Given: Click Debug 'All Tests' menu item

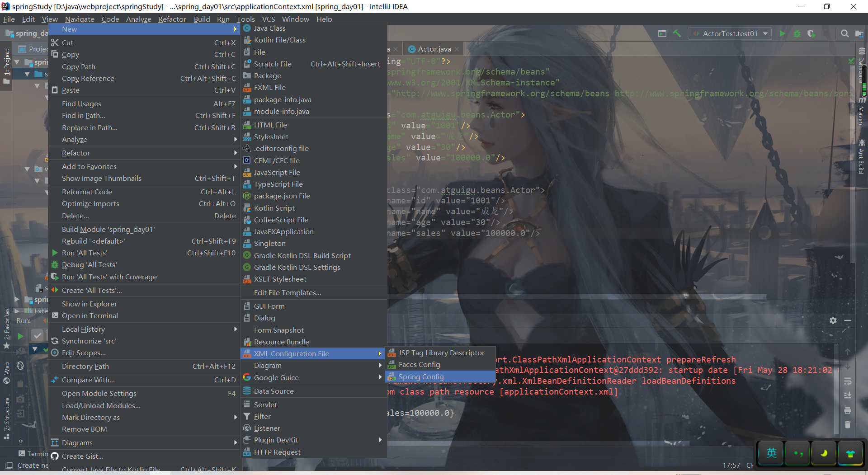Looking at the screenshot, I should (x=144, y=264).
